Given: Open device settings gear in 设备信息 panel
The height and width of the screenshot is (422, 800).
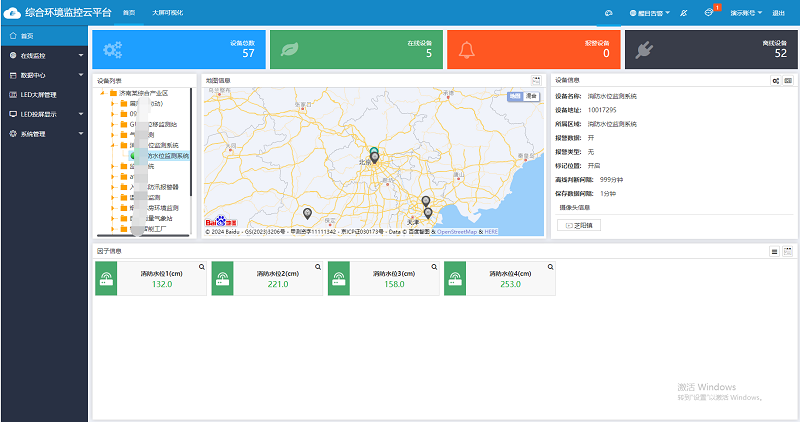Looking at the screenshot, I should point(776,80).
